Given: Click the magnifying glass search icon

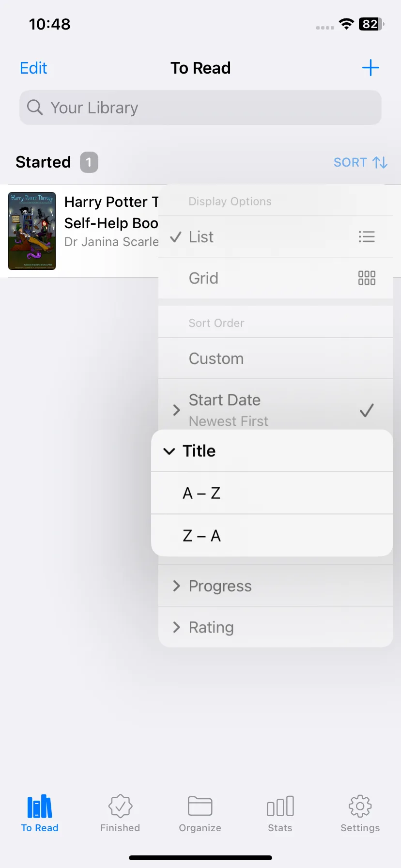Looking at the screenshot, I should point(35,107).
